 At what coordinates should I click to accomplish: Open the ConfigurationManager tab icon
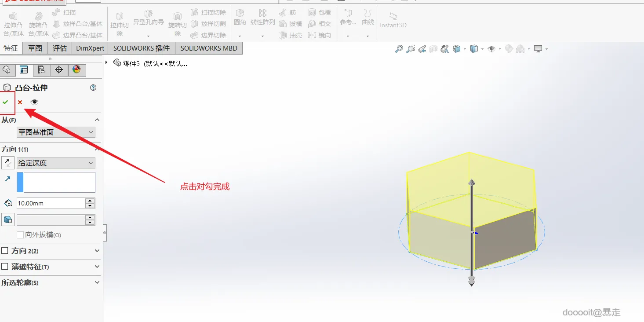pyautogui.click(x=41, y=70)
